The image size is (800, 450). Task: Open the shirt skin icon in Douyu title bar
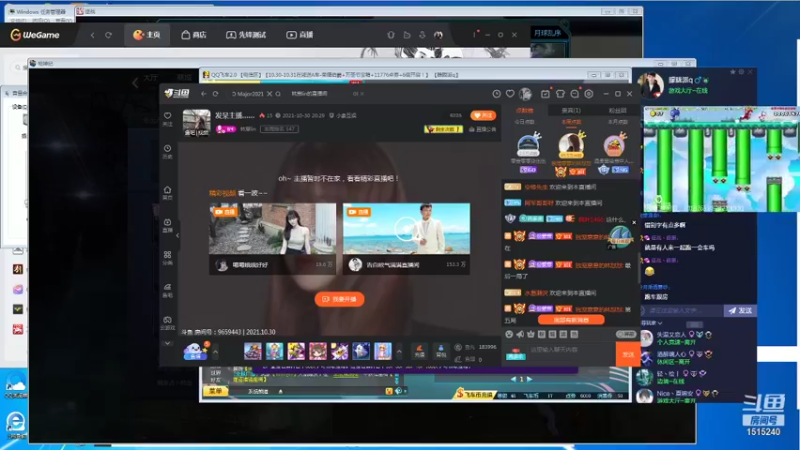coord(560,94)
